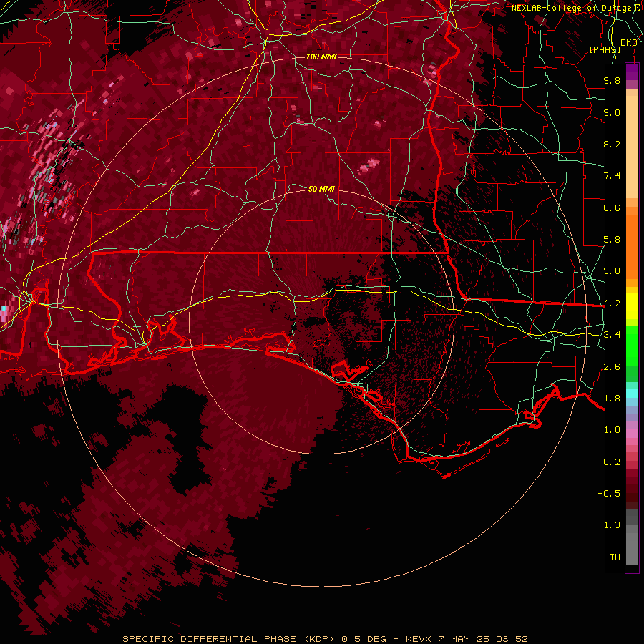Click the 9.8 value on the color scale

tap(612, 80)
